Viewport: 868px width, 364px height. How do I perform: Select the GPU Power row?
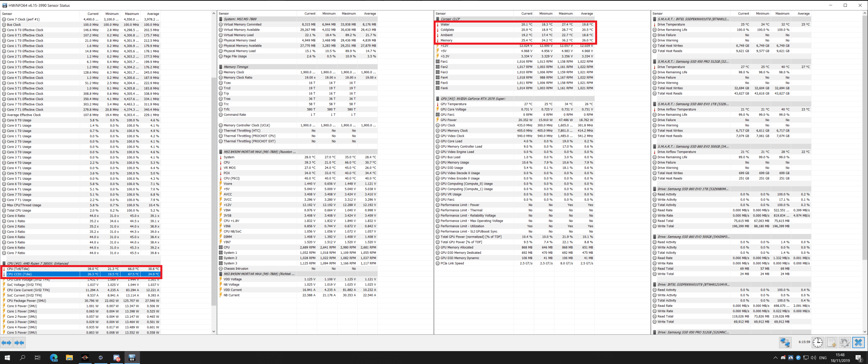(x=515, y=120)
